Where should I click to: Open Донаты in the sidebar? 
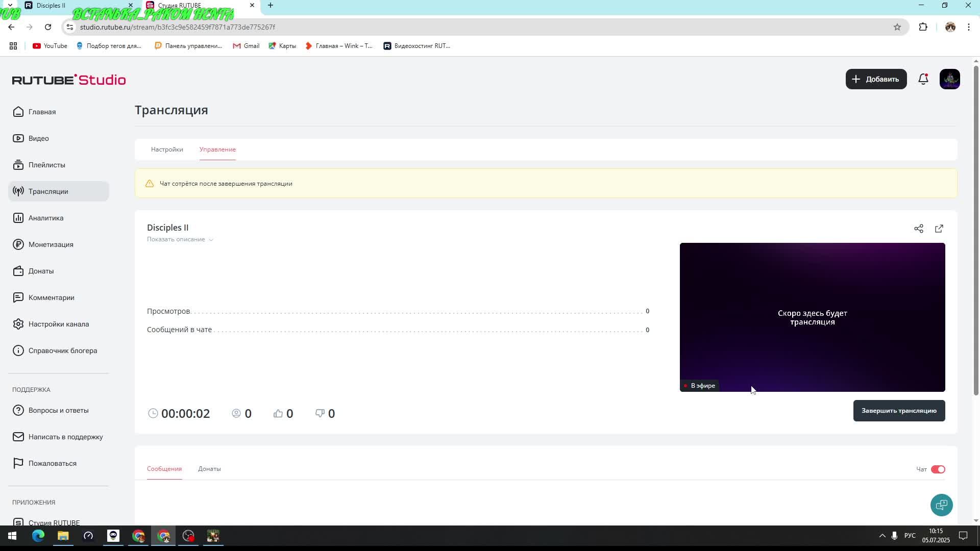[x=41, y=271]
